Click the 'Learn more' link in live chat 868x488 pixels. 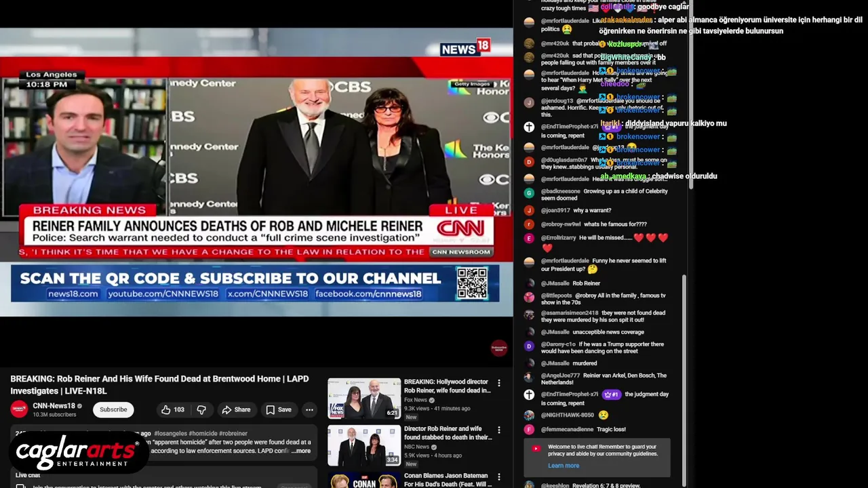click(x=564, y=466)
